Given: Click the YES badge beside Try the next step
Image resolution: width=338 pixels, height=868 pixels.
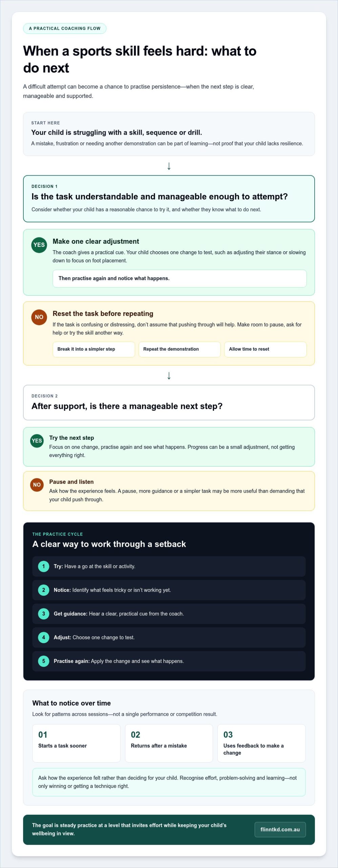Looking at the screenshot, I should 37,441.
